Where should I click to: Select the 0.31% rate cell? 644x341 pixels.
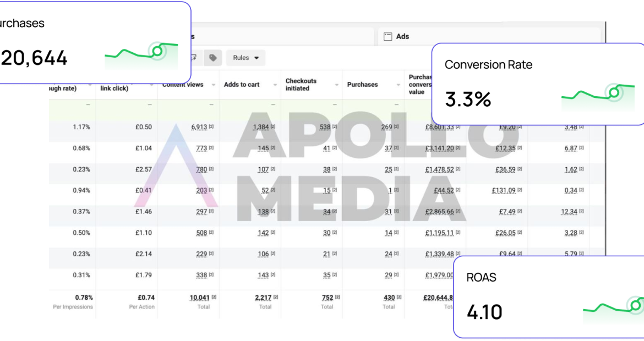[81, 276]
